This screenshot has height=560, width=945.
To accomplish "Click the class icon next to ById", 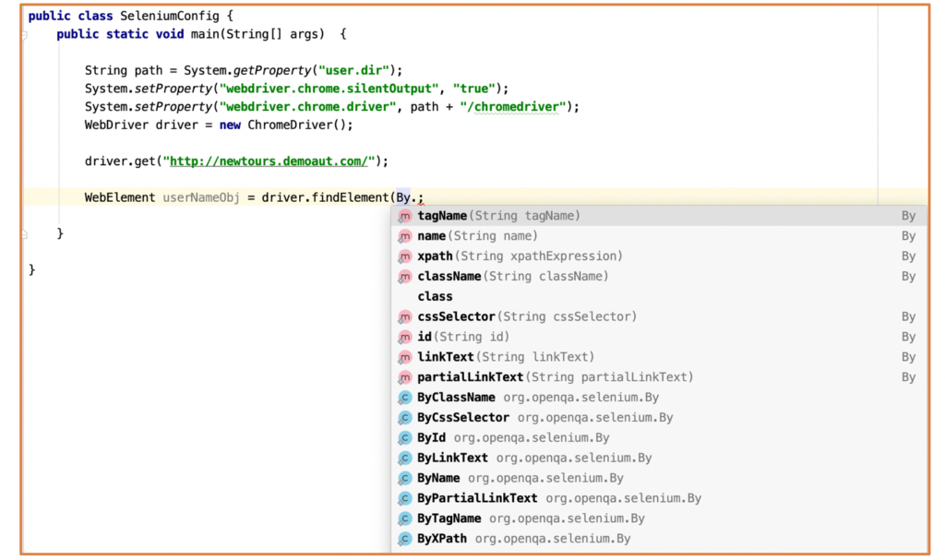I will coord(405,437).
